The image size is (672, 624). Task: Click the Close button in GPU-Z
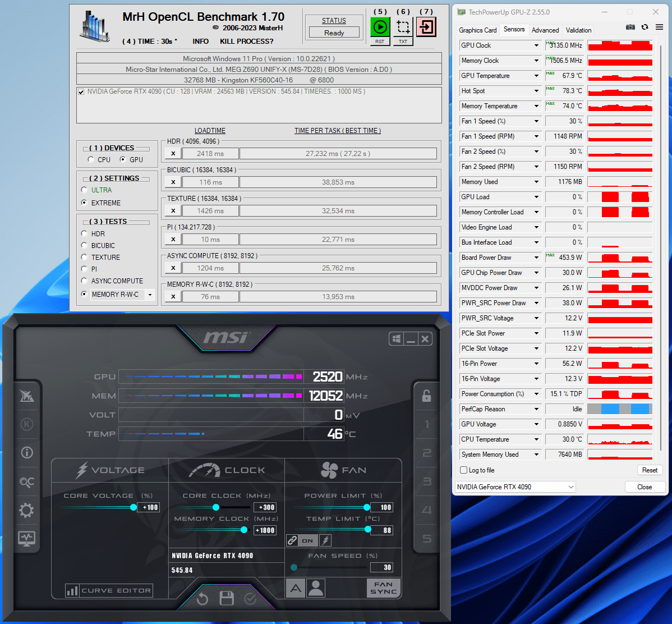[x=645, y=487]
